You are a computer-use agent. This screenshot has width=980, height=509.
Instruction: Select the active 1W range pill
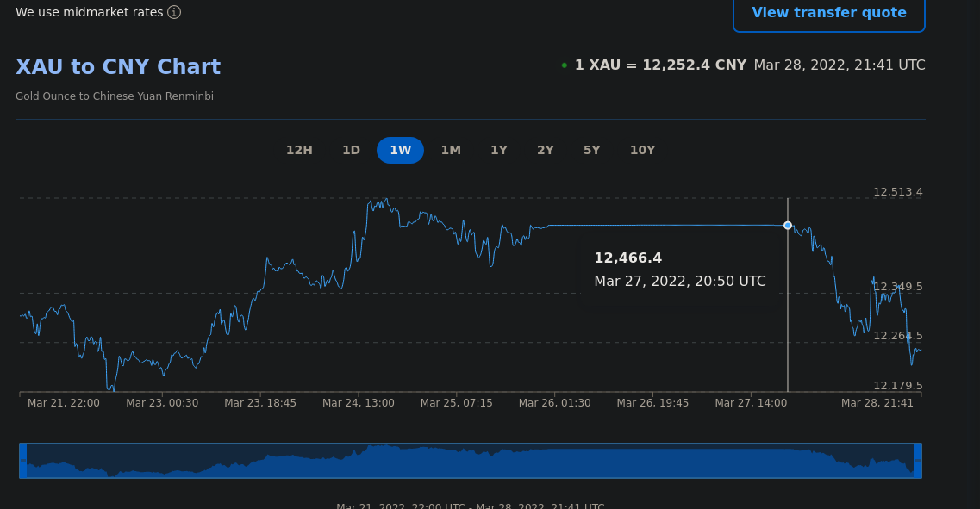click(400, 150)
